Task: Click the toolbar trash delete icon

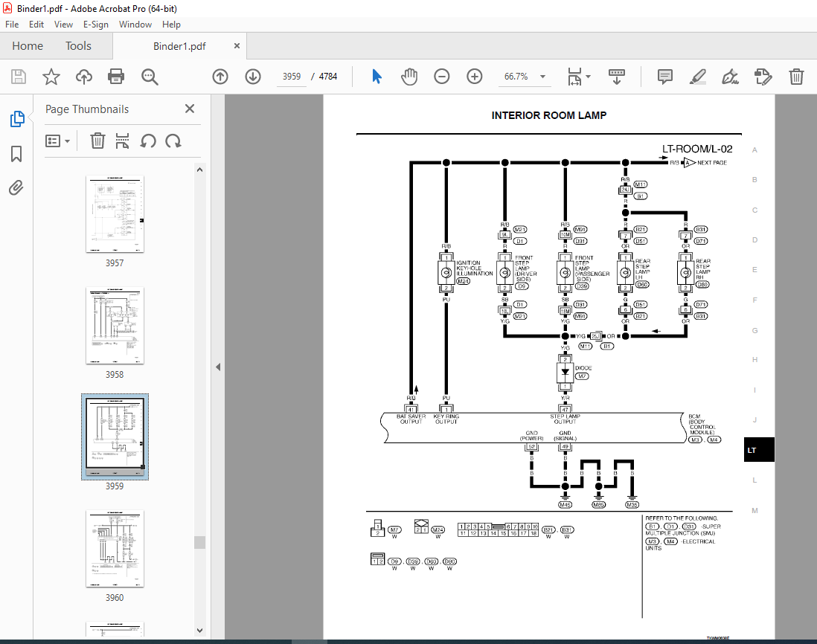Action: [796, 77]
